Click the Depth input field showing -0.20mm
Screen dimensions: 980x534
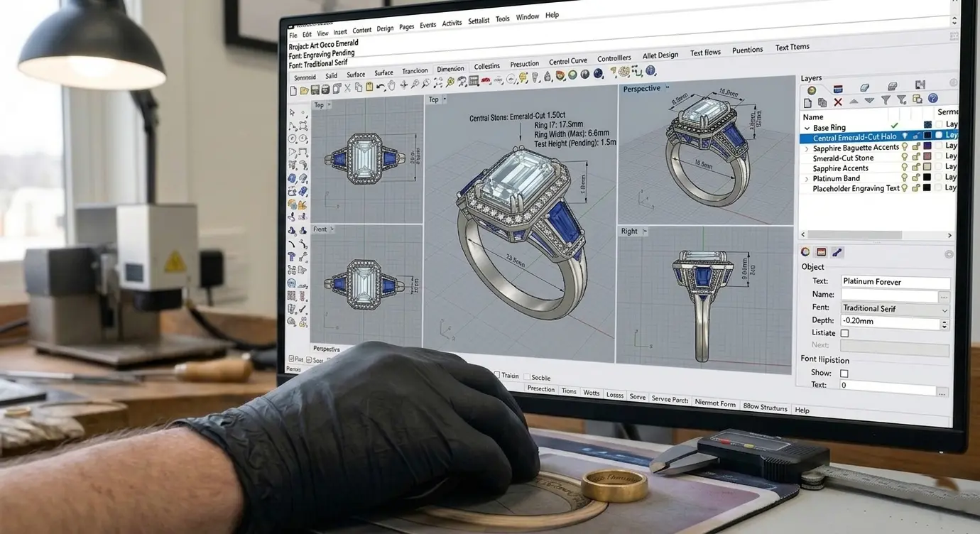click(890, 324)
